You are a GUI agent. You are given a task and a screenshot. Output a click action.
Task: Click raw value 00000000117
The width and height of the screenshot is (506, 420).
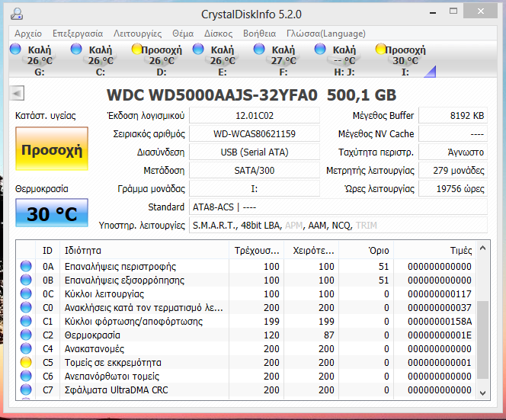coord(440,293)
